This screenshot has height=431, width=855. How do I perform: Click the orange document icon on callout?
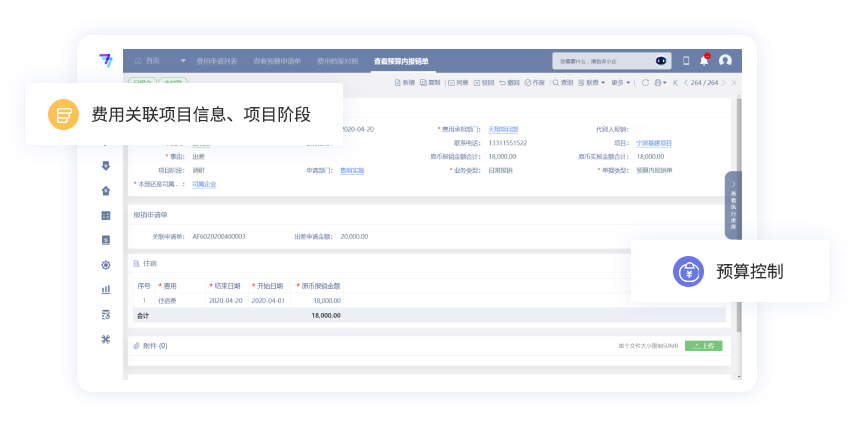(64, 114)
